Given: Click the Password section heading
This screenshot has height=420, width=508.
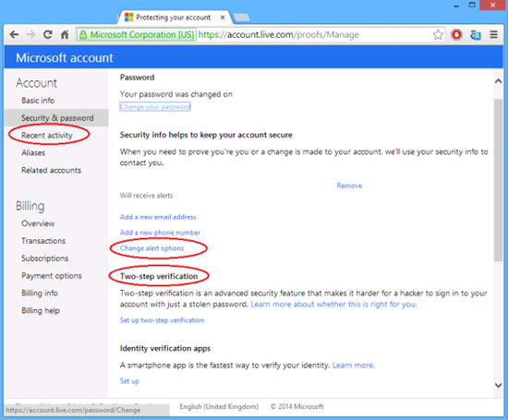Looking at the screenshot, I should click(x=137, y=78).
